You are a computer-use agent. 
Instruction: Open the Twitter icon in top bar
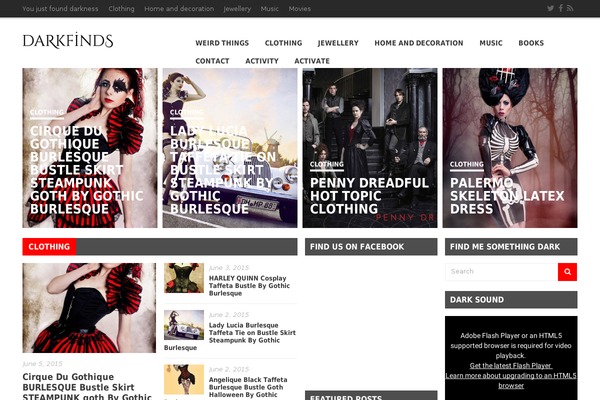pyautogui.click(x=550, y=8)
